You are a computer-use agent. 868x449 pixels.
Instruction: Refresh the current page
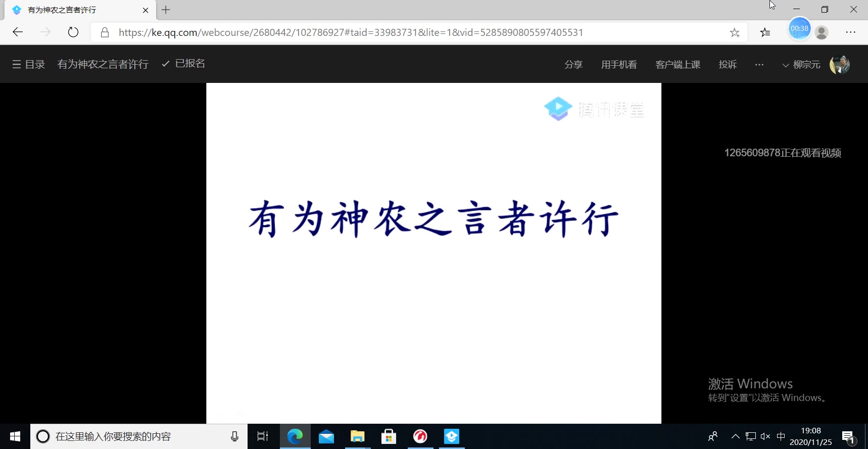coord(73,32)
